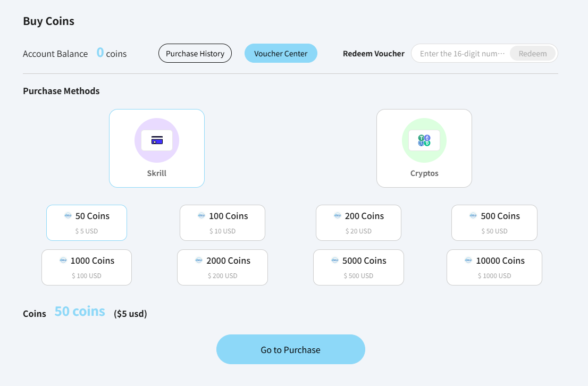The width and height of the screenshot is (588, 386).
Task: Click coin icon beside 100 Coins
Action: (x=201, y=216)
